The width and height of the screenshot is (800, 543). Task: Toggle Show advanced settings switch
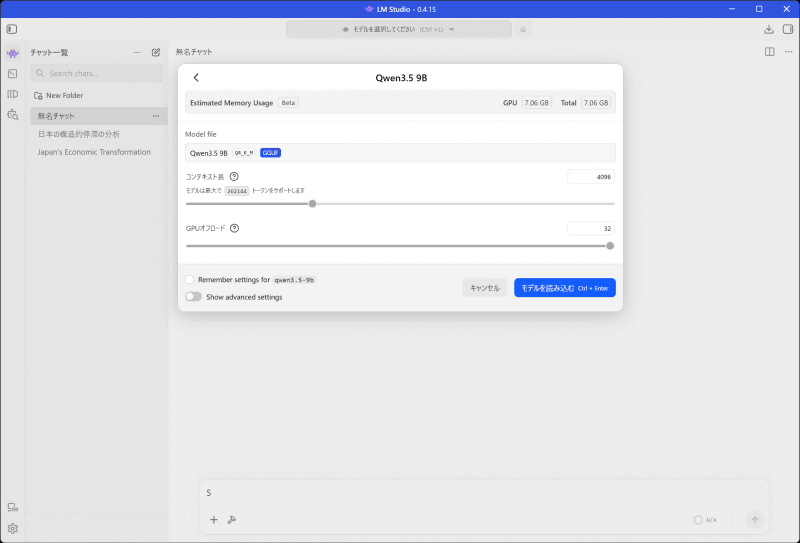193,297
